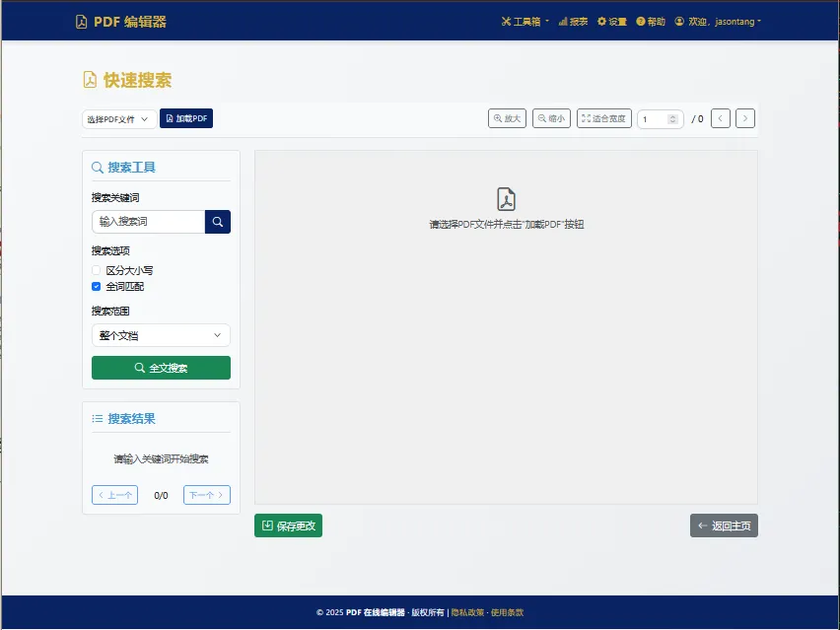The image size is (840, 630).
Task: Click the 适合宽度 fit width button
Action: point(603,118)
